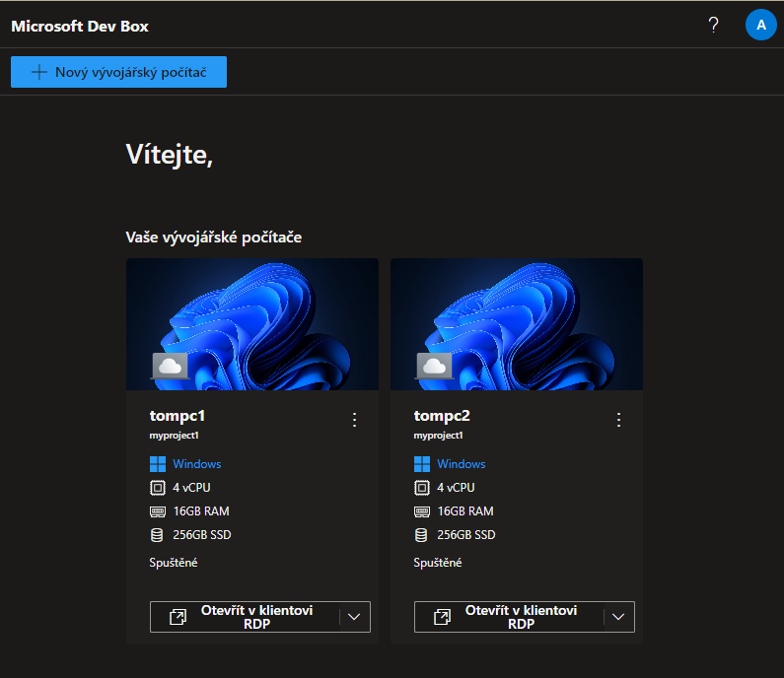Expand connect options chevron for tompc2
The image size is (784, 678).
[618, 617]
